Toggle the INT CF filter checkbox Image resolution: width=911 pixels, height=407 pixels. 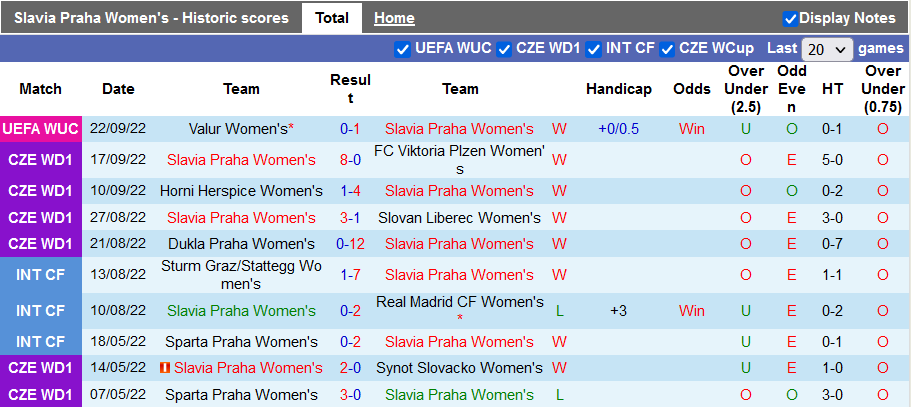point(594,49)
